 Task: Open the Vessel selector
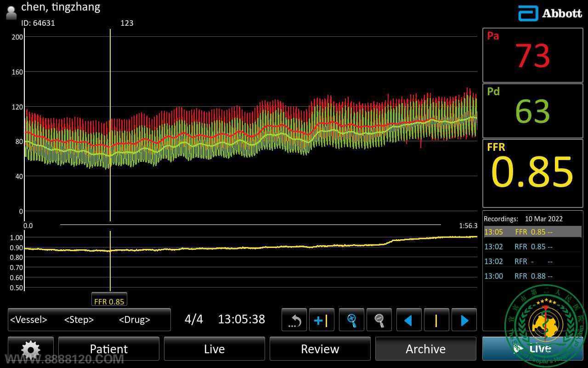click(29, 320)
